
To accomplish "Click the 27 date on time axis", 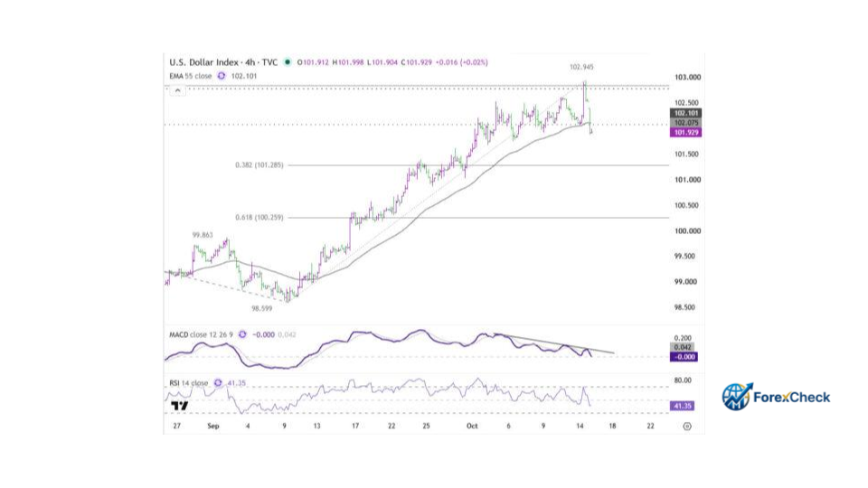I will coord(176,426).
